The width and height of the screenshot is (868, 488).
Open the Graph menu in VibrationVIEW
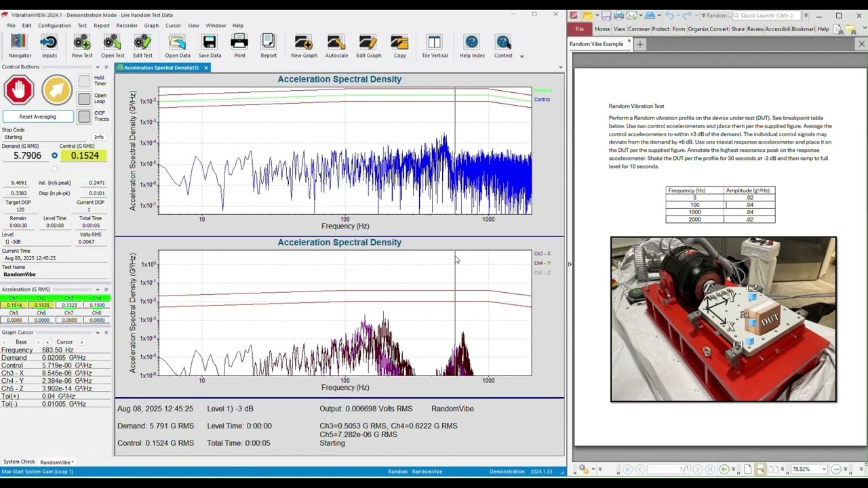pos(151,25)
